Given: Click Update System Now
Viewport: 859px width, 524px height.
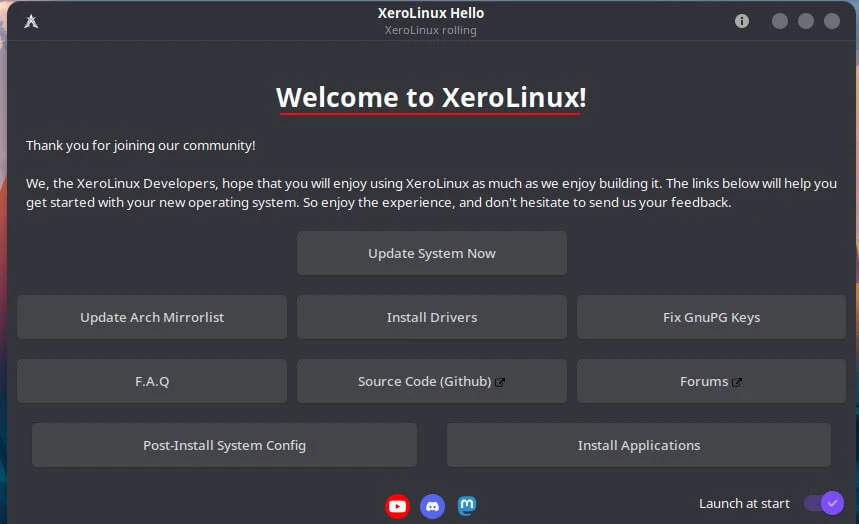Looking at the screenshot, I should coord(432,253).
